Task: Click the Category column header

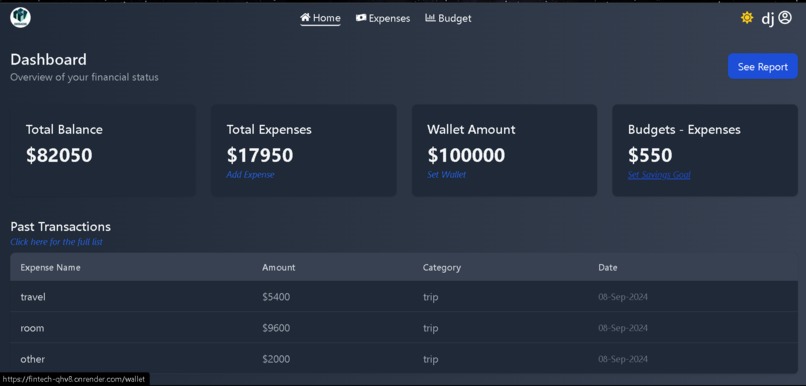Action: 442,267
